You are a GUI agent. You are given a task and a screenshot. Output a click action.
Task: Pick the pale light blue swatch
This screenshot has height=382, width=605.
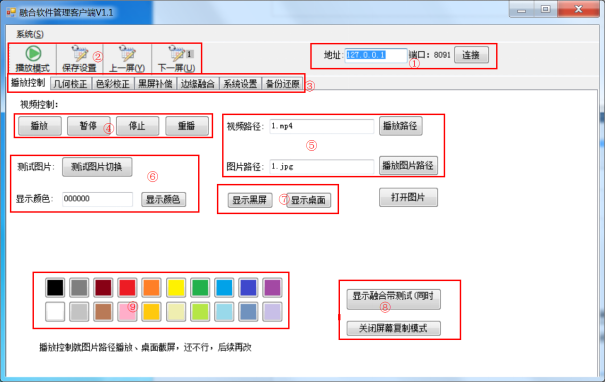(x=224, y=312)
